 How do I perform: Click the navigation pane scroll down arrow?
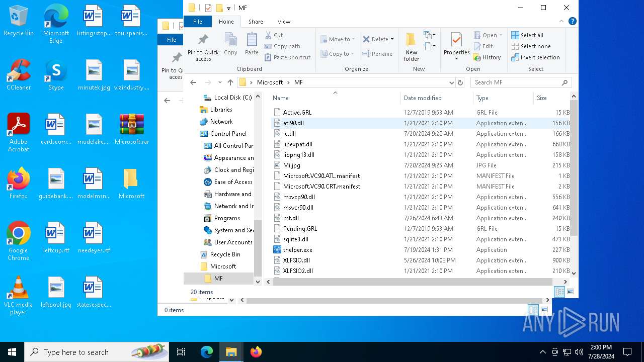pyautogui.click(x=258, y=282)
